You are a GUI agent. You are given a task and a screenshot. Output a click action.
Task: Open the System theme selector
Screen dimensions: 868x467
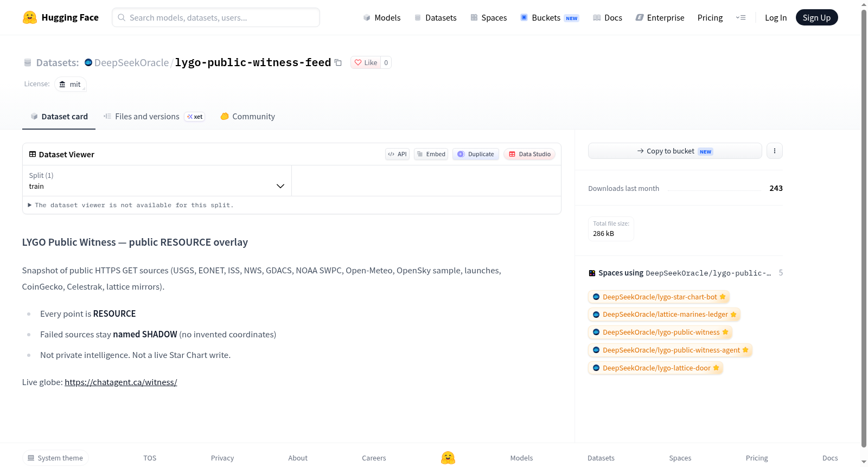coord(55,458)
